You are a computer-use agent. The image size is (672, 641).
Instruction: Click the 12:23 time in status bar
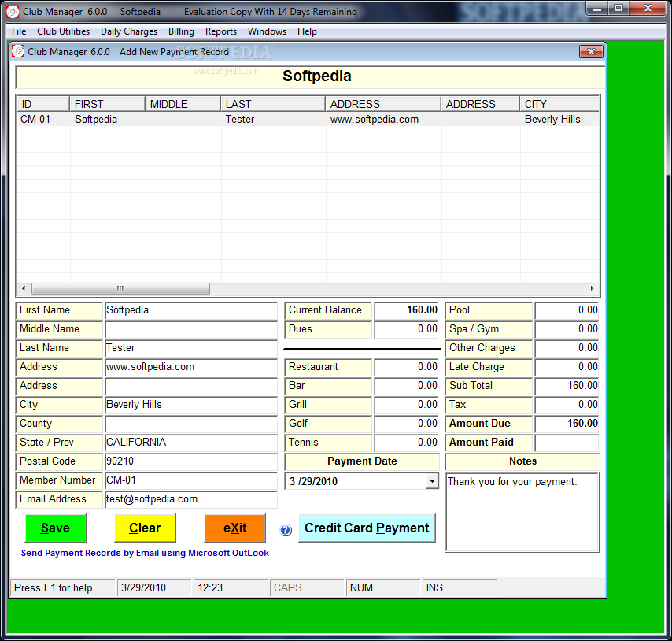210,587
